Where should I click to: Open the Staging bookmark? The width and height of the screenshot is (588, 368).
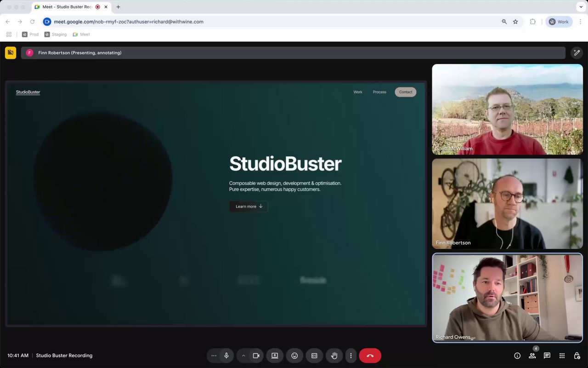(x=56, y=34)
